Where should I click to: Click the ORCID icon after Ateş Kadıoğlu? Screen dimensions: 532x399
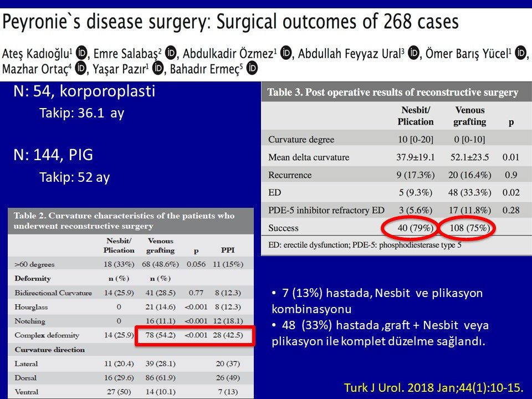tap(81, 53)
